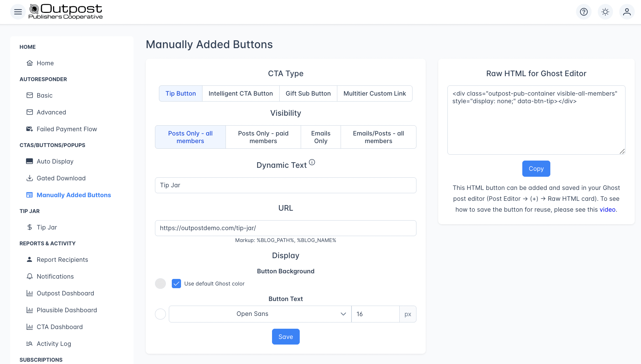Choose Multitier Custom Link type
This screenshot has height=364, width=641.
click(x=375, y=93)
